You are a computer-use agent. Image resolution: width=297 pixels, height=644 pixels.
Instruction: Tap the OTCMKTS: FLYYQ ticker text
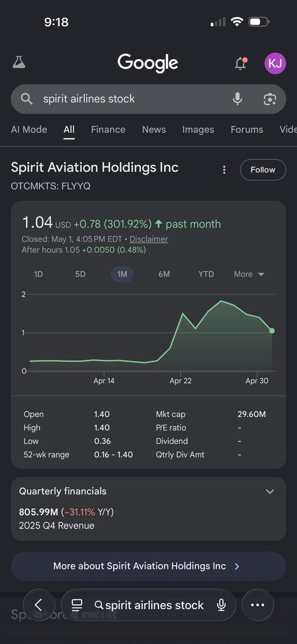tap(50, 186)
